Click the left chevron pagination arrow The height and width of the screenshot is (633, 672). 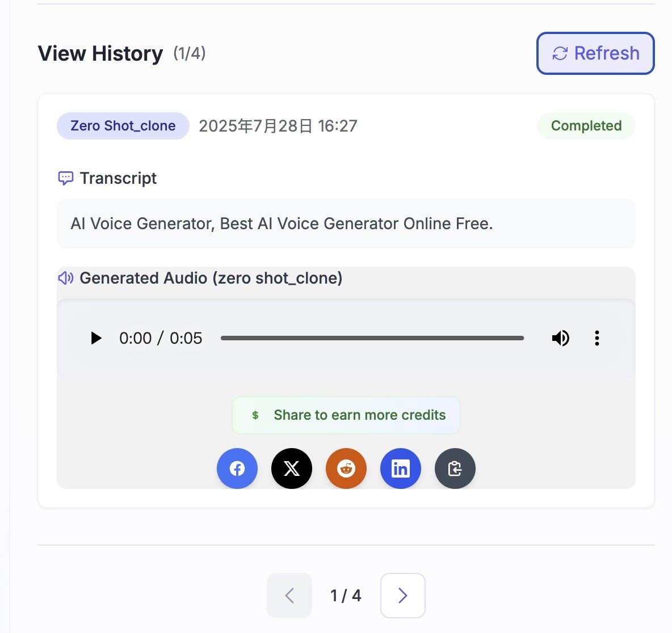pos(289,596)
